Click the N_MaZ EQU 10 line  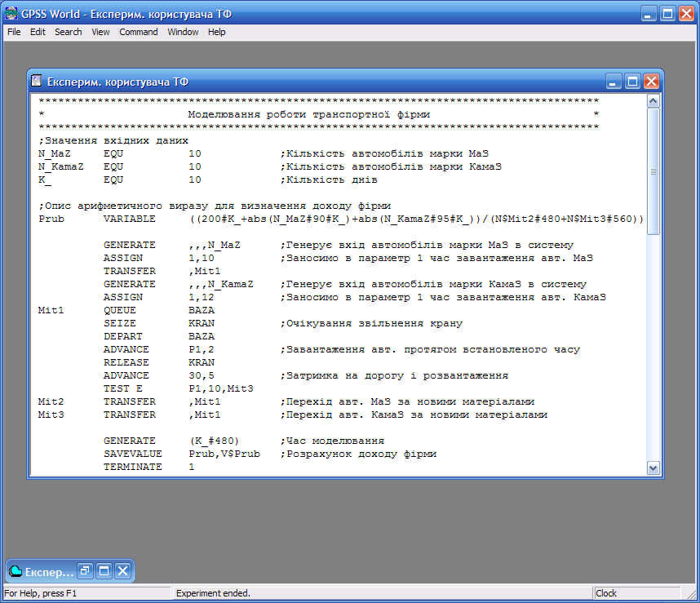click(x=264, y=153)
